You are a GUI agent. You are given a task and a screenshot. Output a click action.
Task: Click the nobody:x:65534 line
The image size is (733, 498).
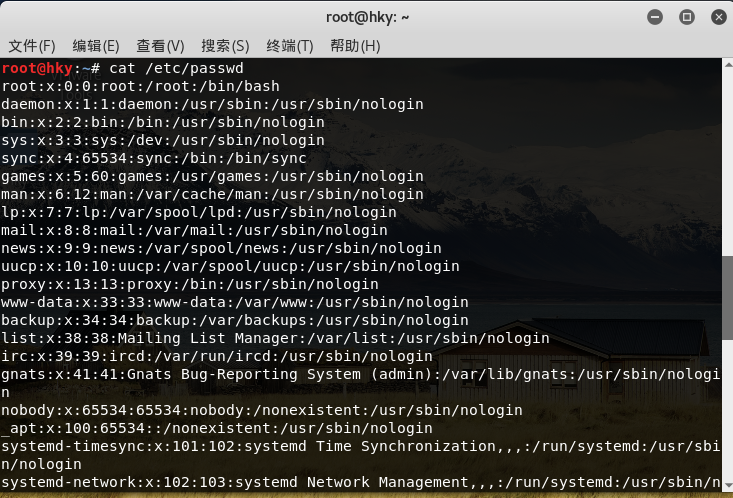coord(262,410)
